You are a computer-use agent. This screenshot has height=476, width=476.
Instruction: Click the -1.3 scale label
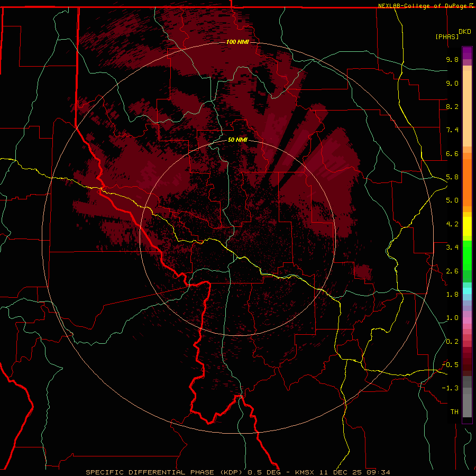[450, 388]
